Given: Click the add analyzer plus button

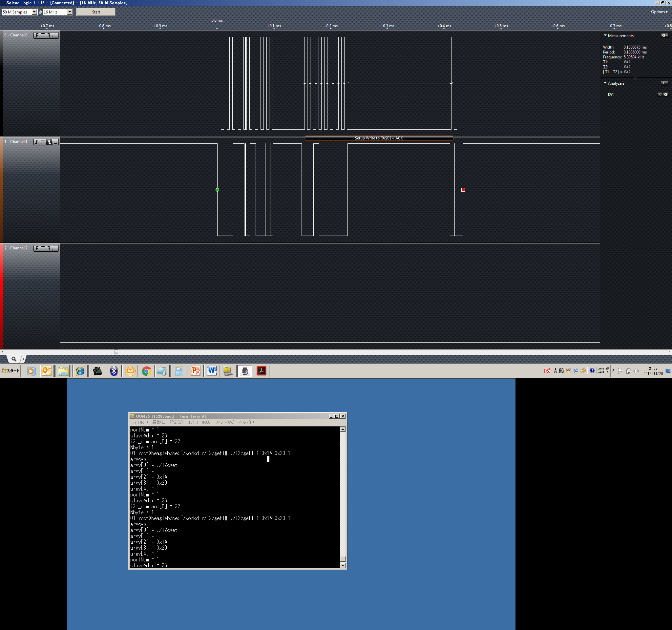Looking at the screenshot, I should (664, 83).
